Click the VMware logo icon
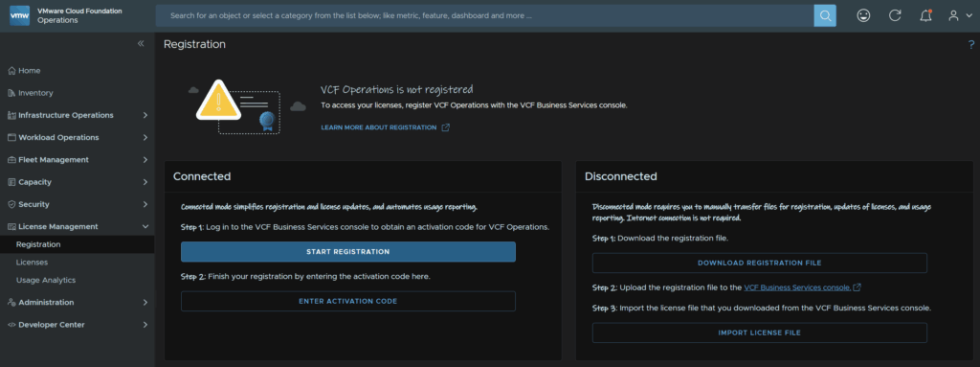 point(20,15)
